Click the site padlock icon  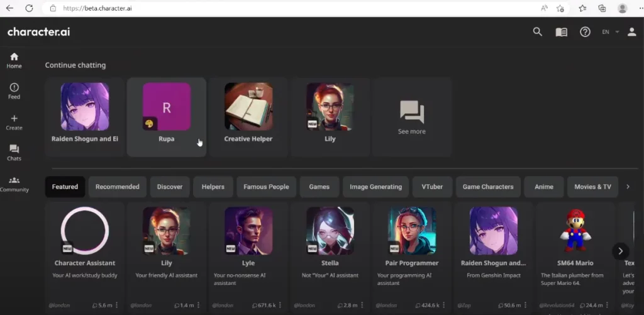click(x=53, y=8)
